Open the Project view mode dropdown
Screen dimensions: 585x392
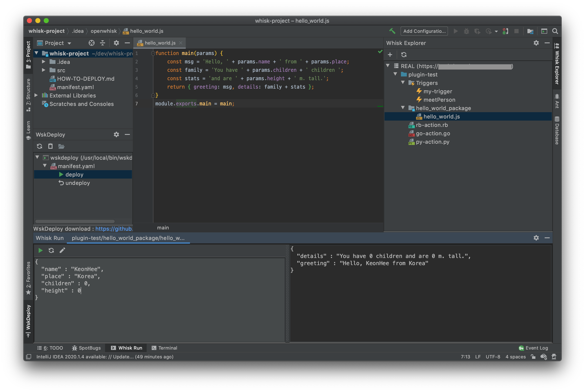70,43
